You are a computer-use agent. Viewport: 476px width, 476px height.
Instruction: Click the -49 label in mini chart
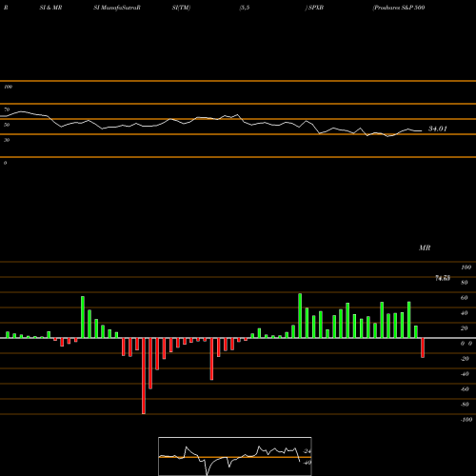pyautogui.click(x=307, y=463)
